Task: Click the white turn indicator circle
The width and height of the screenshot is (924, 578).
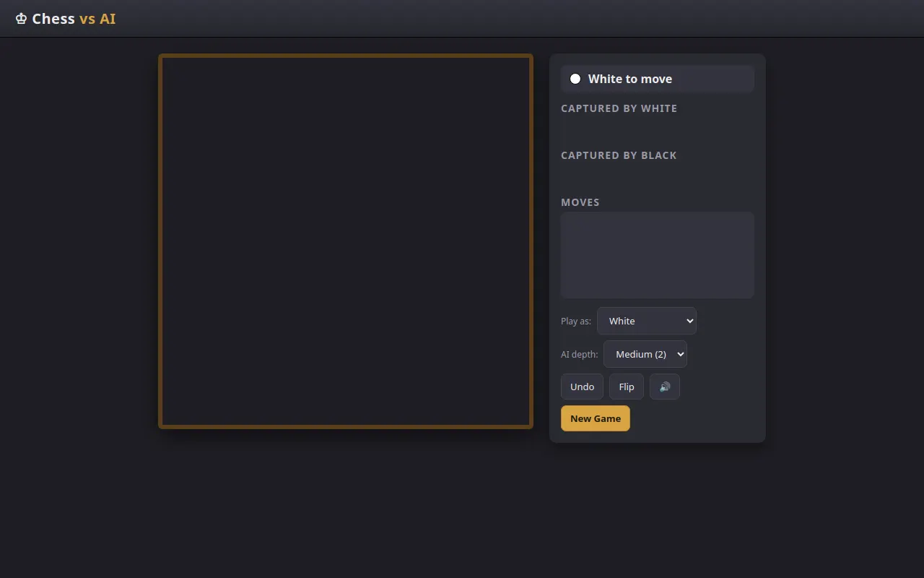Action: [575, 79]
